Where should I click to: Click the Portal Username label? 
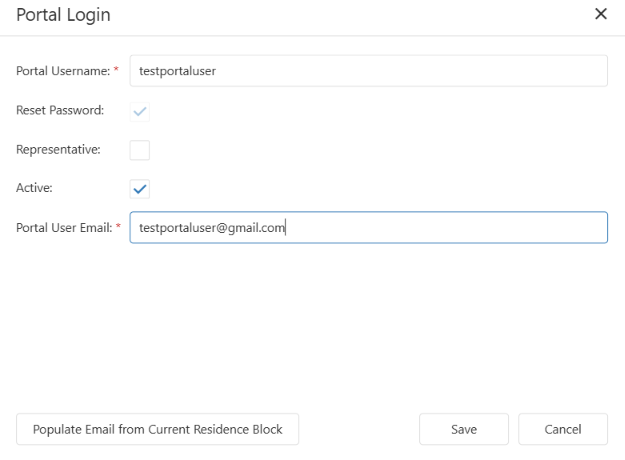click(63, 71)
